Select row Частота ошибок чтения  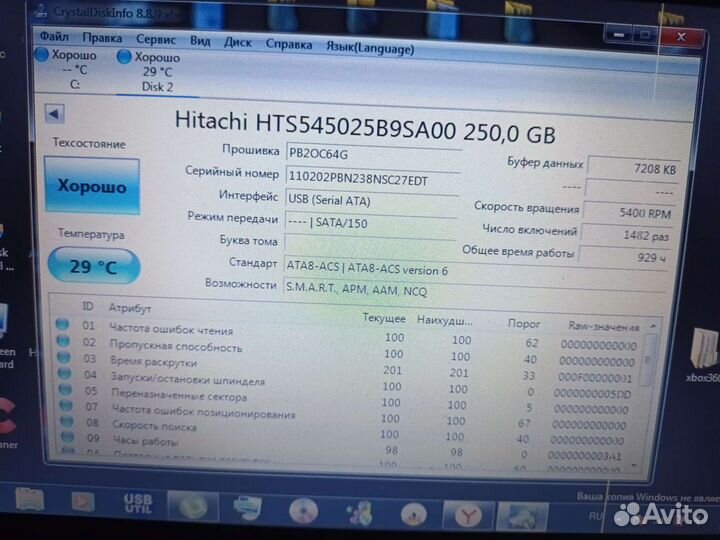pyautogui.click(x=349, y=335)
